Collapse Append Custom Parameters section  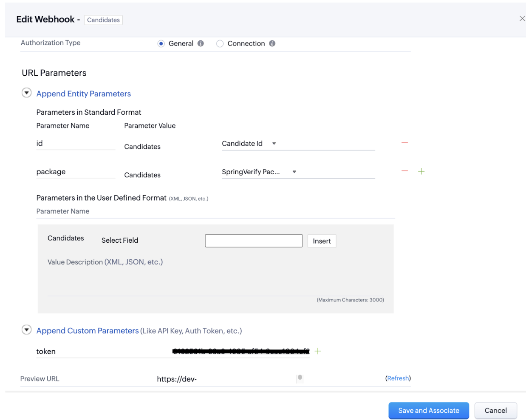pos(27,330)
